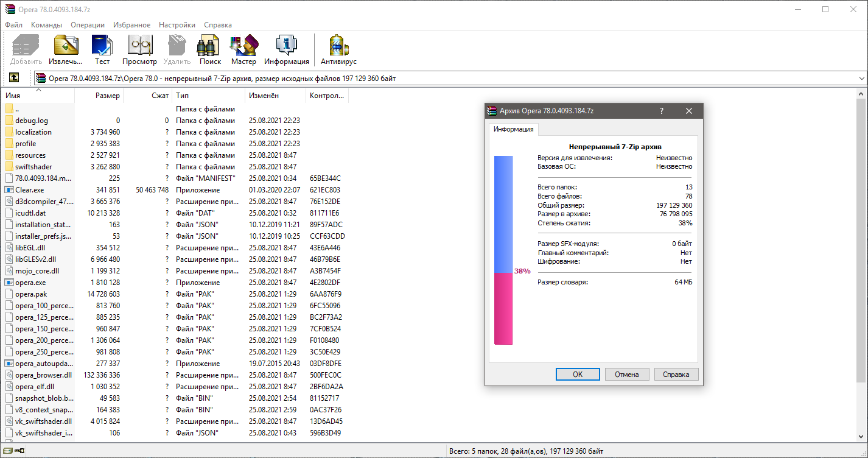Open the Файл menu

14,25
